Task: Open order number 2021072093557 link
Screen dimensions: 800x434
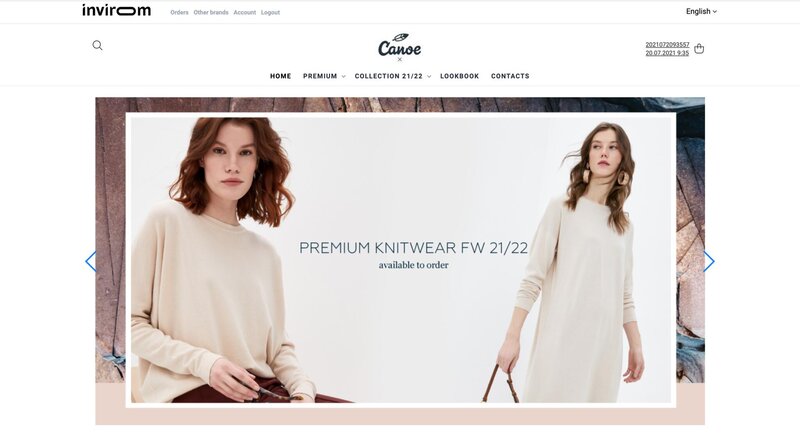Action: (667, 45)
